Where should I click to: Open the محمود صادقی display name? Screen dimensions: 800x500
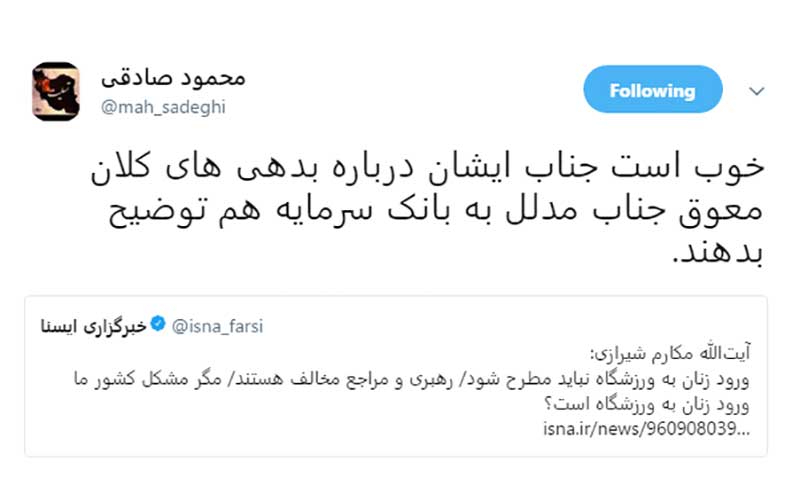172,78
